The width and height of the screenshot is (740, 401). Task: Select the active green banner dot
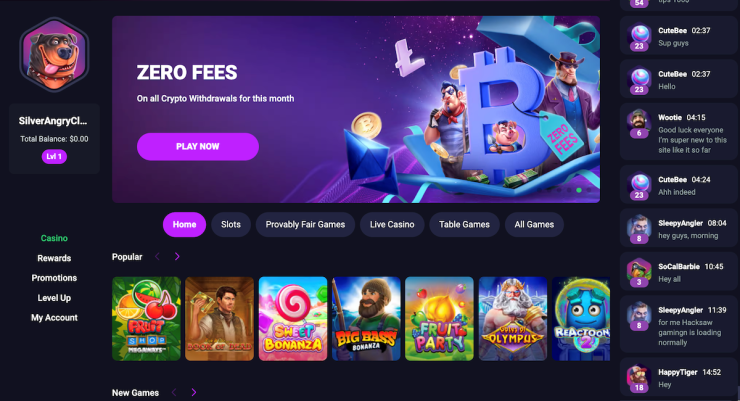pos(579,190)
